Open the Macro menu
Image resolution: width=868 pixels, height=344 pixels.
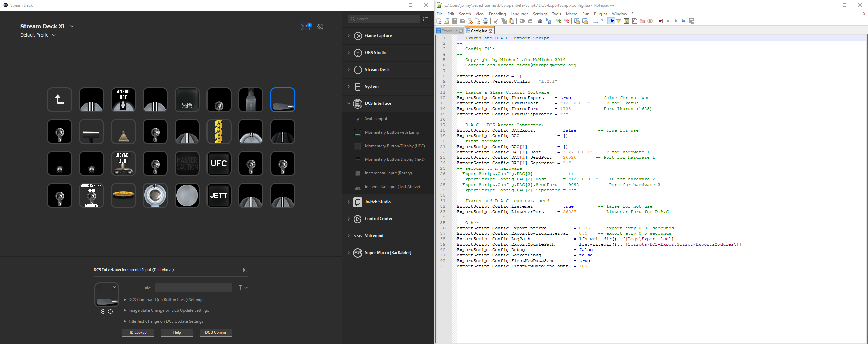click(x=571, y=14)
